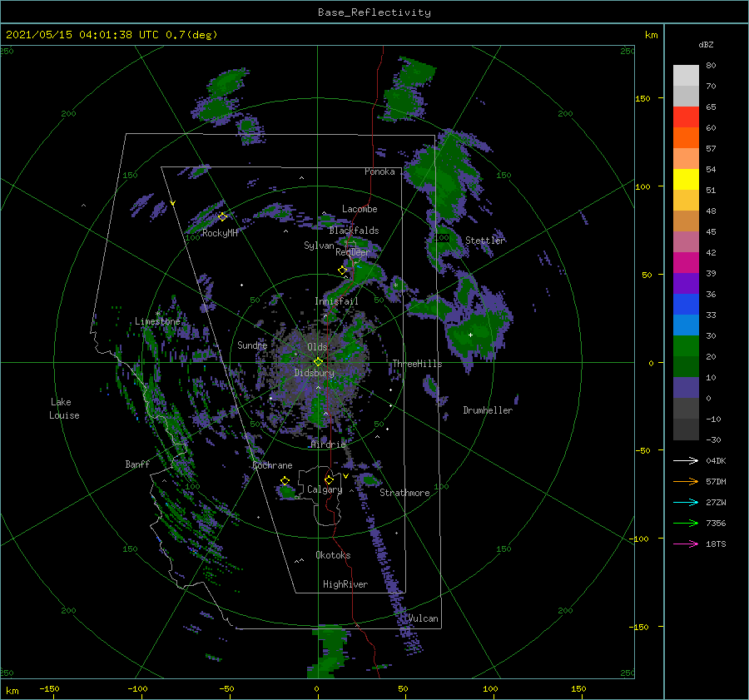Click the HighRiver city label
Image resolution: width=749 pixels, height=700 pixels.
(345, 584)
